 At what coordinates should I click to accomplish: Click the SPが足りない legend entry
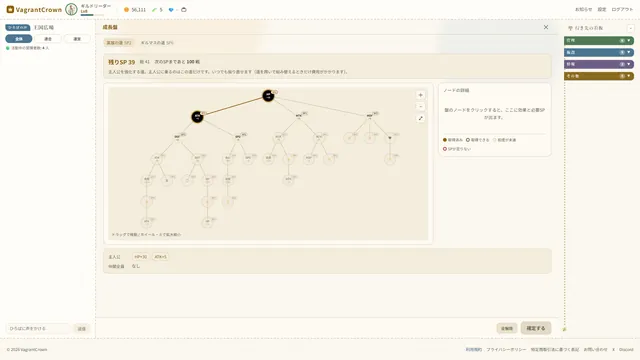(457, 149)
